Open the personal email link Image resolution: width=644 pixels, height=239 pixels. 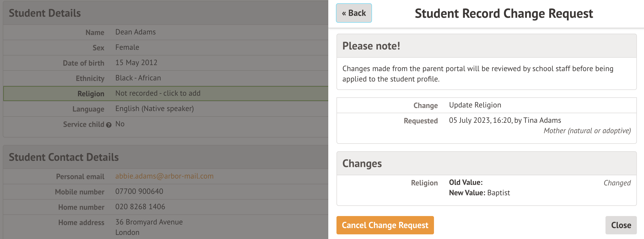click(164, 176)
